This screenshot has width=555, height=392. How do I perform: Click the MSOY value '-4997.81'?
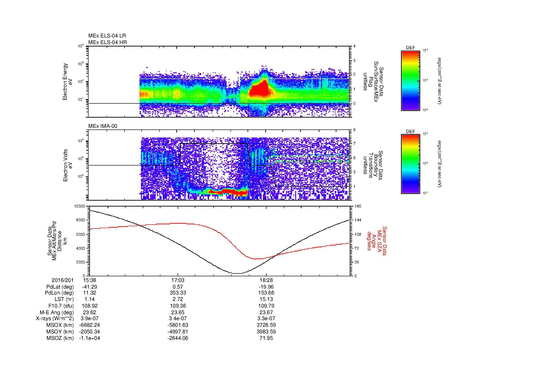[x=178, y=332]
